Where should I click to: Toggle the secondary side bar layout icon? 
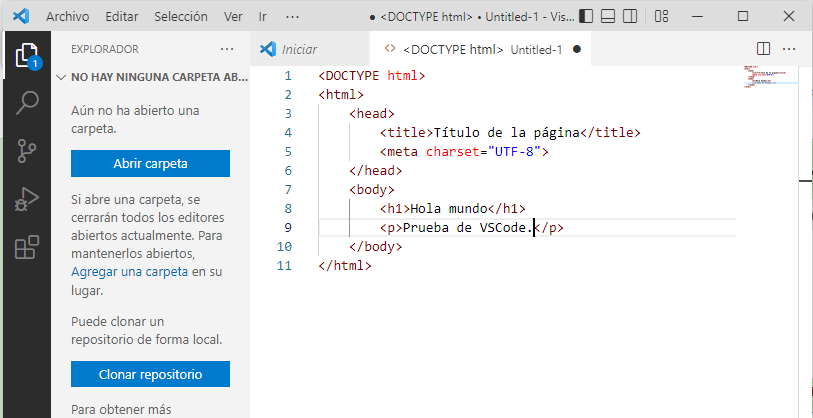(630, 16)
